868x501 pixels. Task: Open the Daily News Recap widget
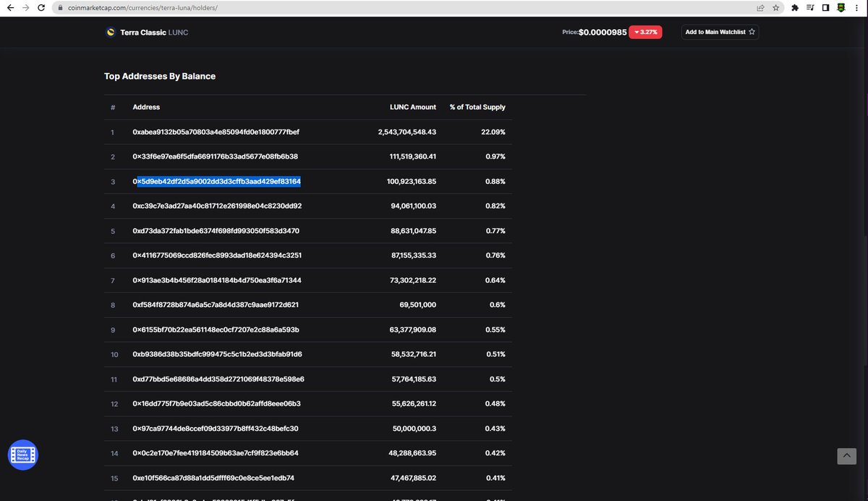click(22, 455)
